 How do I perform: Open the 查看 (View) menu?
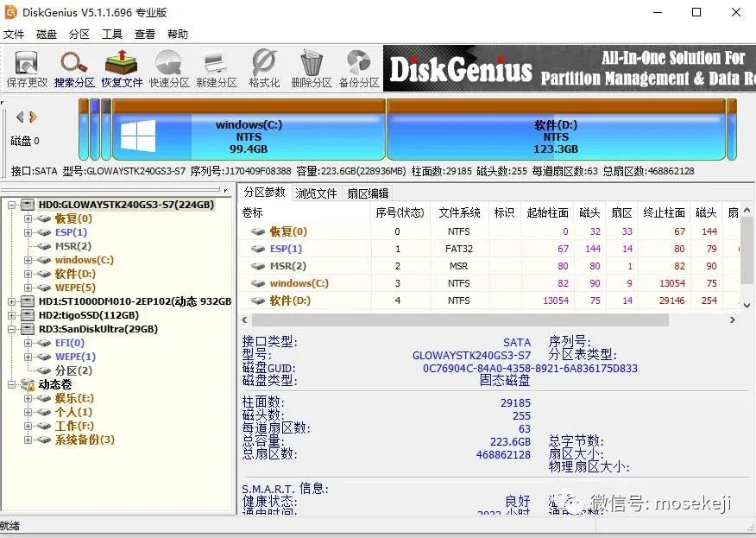click(x=145, y=35)
